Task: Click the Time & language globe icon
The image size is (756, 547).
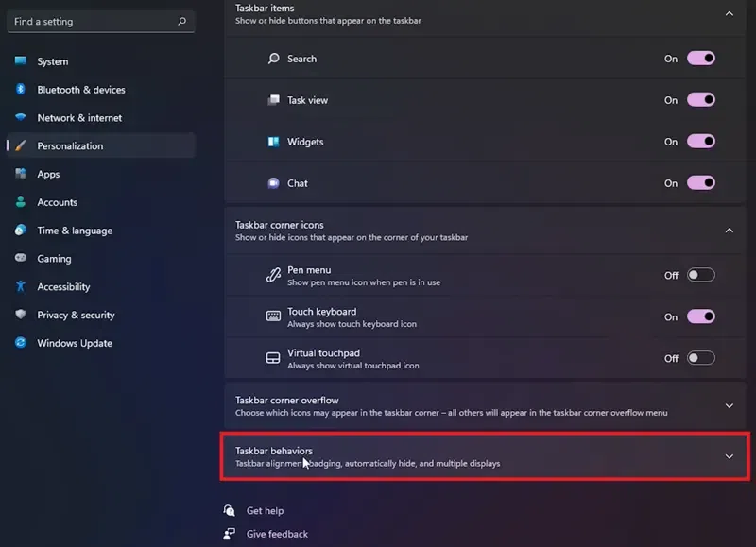Action: click(x=20, y=230)
